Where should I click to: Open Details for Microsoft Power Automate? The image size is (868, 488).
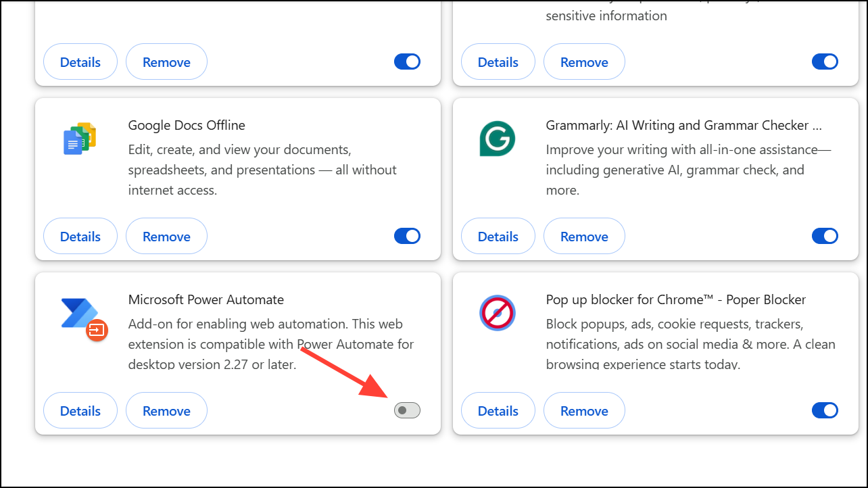79,410
